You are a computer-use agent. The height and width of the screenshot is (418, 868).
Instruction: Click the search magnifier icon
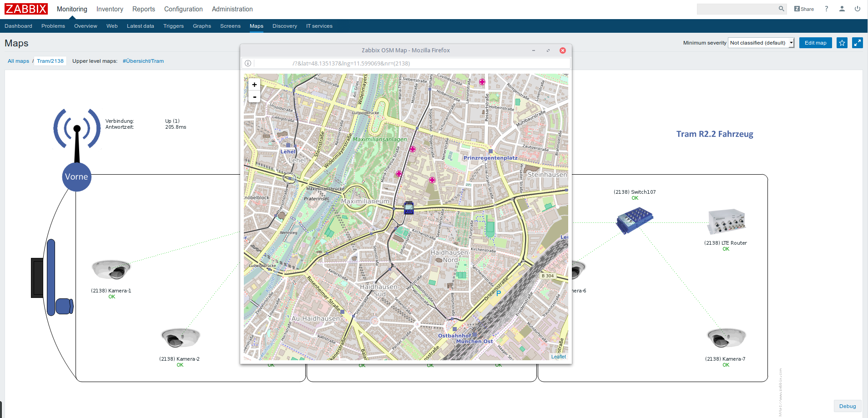tap(781, 9)
